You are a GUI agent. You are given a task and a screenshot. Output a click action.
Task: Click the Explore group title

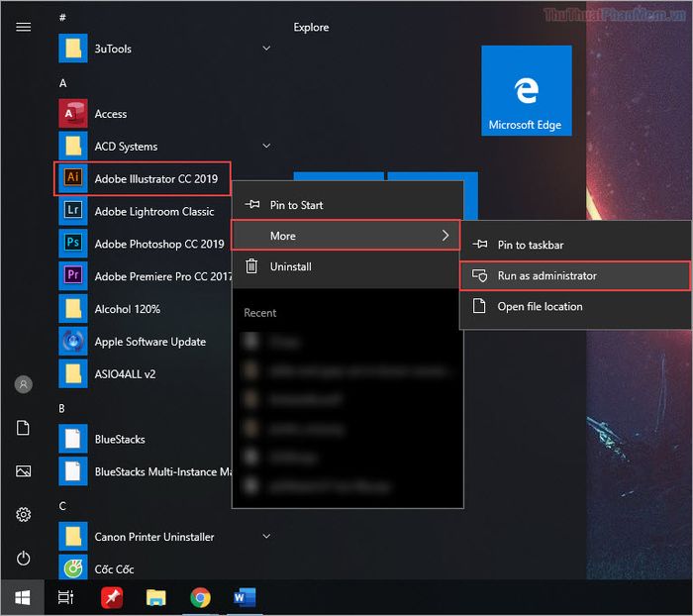point(311,28)
